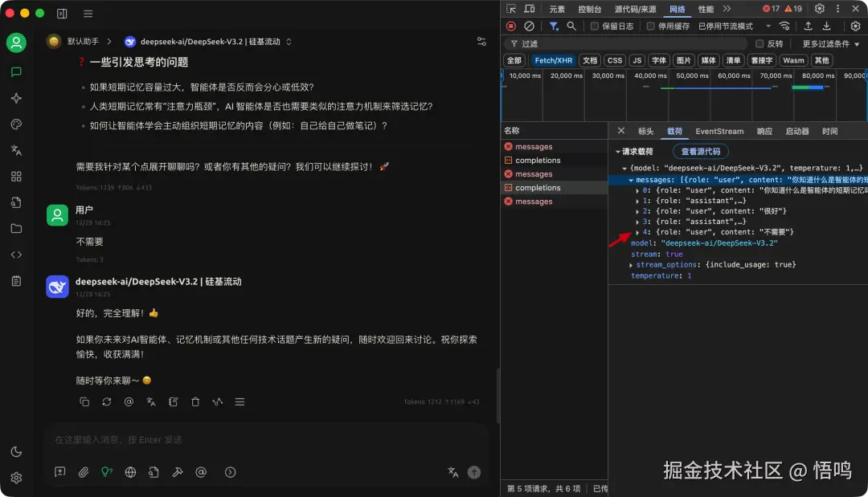Screen dimensions: 868x497
Task: Open the EventStream tab
Action: tap(719, 132)
